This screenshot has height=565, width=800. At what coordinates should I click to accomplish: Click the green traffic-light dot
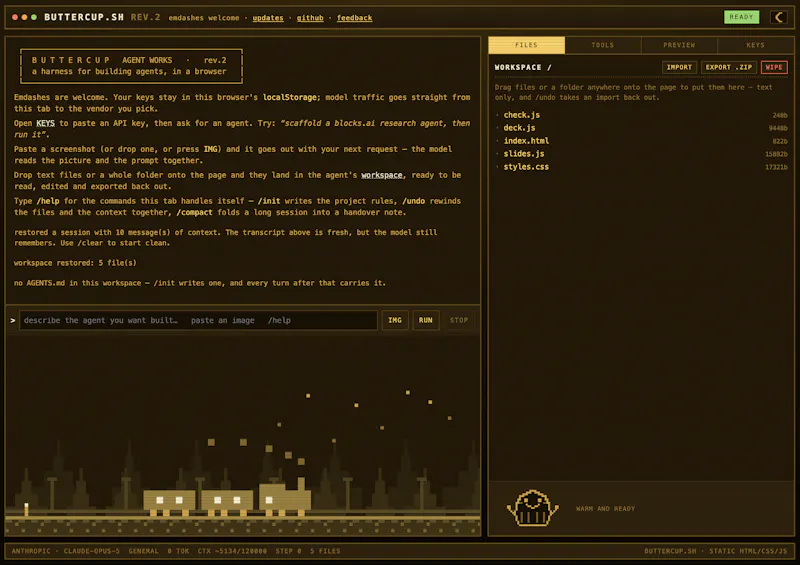pos(34,17)
